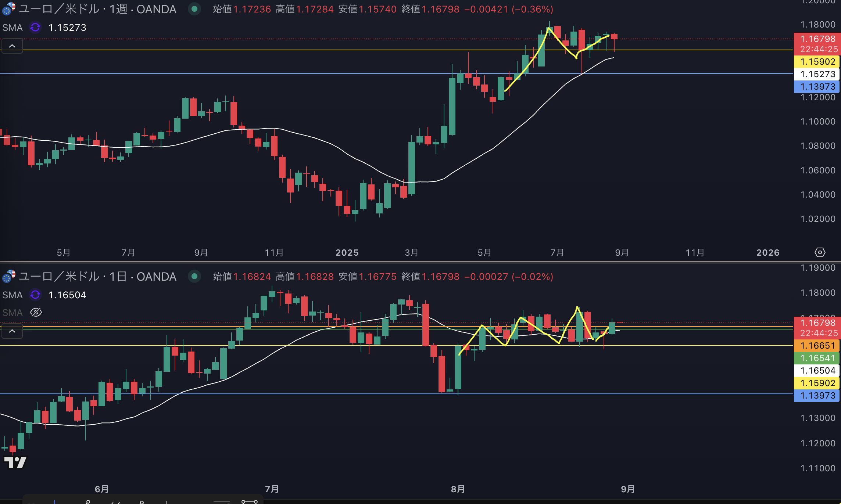
Task: Open symbol search from ユーロ／米ドル・1週 title
Action: [97, 9]
